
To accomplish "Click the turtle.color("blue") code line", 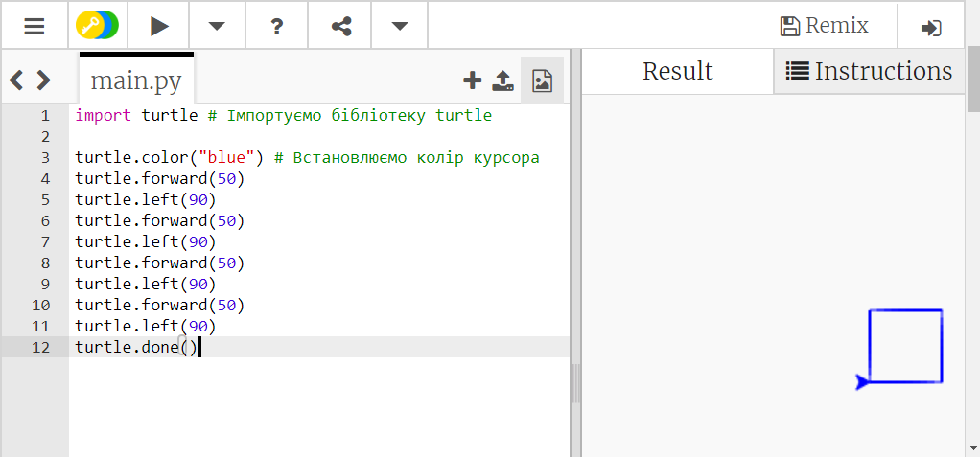I will tap(170, 158).
